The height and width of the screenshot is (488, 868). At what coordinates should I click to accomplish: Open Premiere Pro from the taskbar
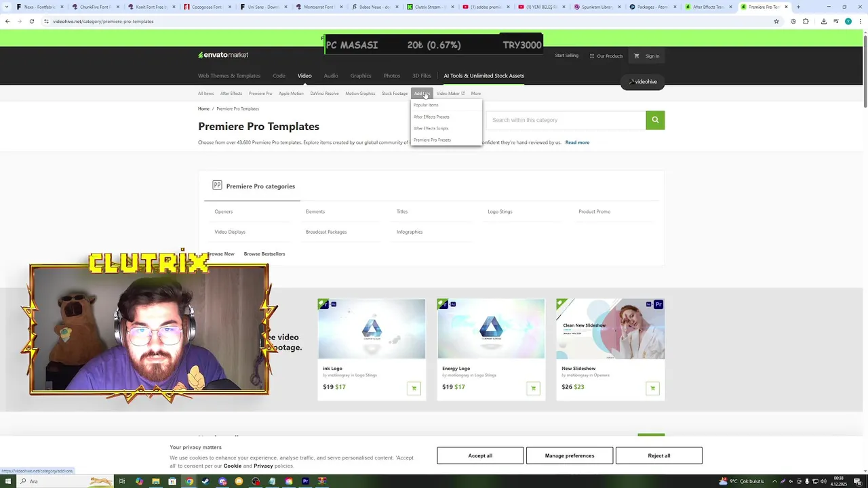click(x=305, y=481)
